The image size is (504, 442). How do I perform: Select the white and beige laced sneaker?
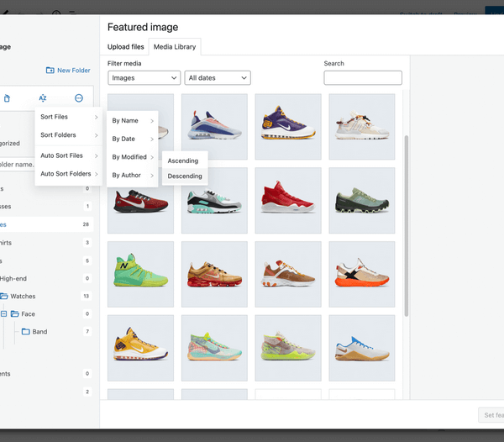click(362, 127)
